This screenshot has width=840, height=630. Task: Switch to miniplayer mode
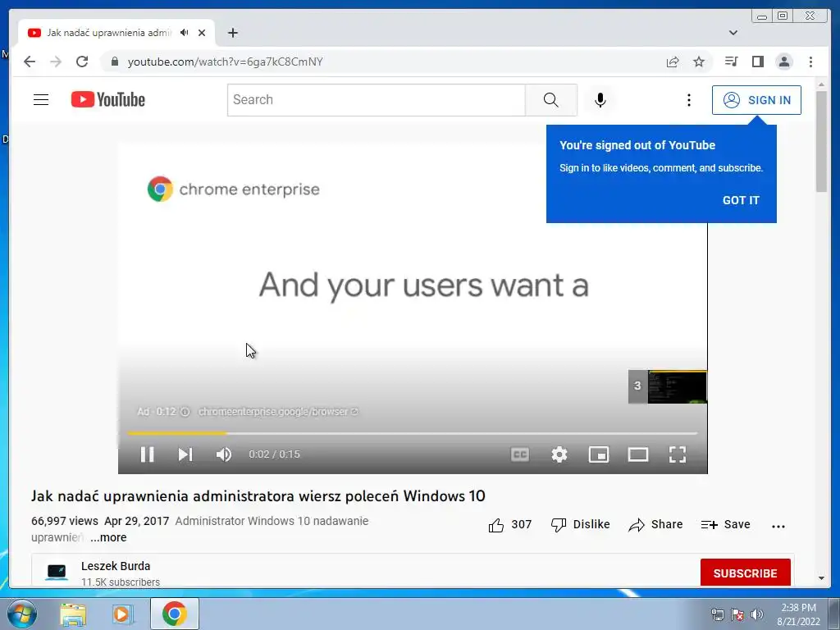tap(598, 454)
